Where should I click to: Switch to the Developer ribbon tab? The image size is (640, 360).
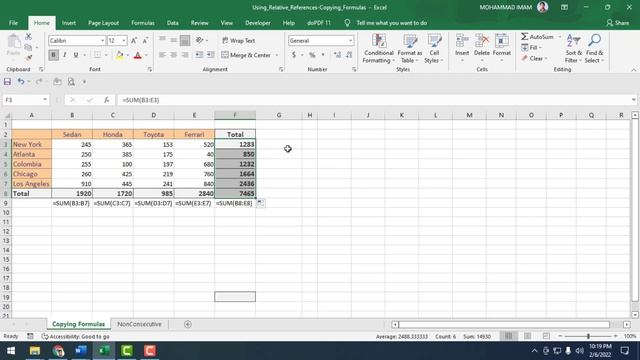(x=258, y=23)
